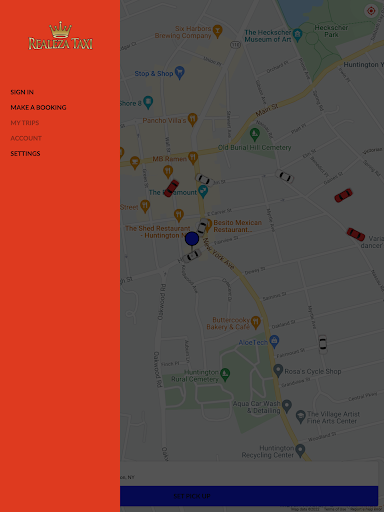Screen dimensions: 384x512
Task: Tap the Paramount venue marker
Action: pyautogui.click(x=203, y=191)
